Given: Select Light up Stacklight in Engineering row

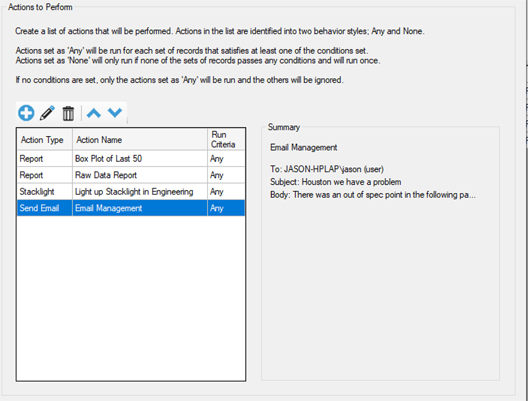Looking at the screenshot, I should click(131, 192).
